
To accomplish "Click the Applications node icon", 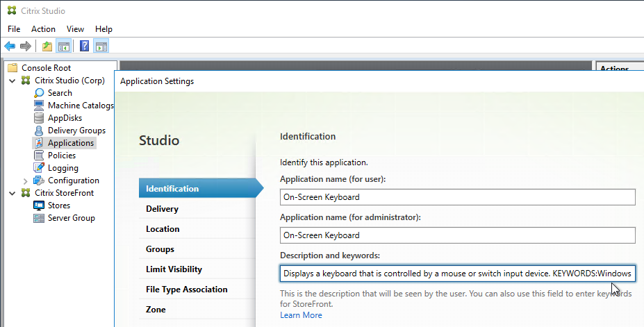I will coord(39,143).
